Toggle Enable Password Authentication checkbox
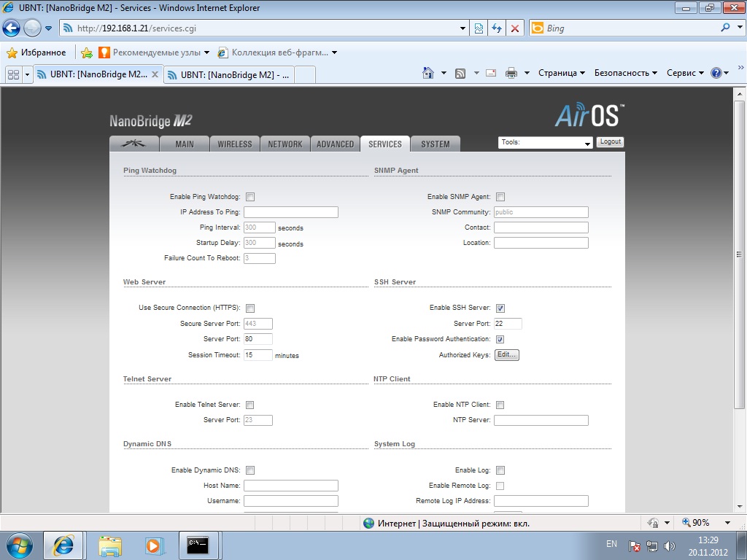 [500, 340]
